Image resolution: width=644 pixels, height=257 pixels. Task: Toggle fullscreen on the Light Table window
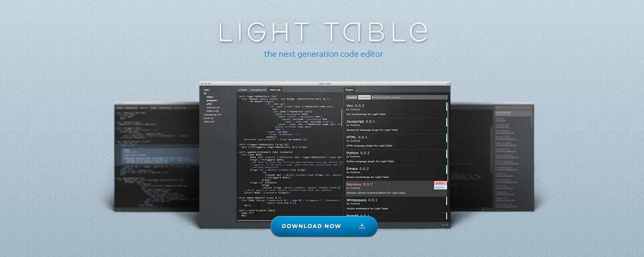[x=448, y=84]
